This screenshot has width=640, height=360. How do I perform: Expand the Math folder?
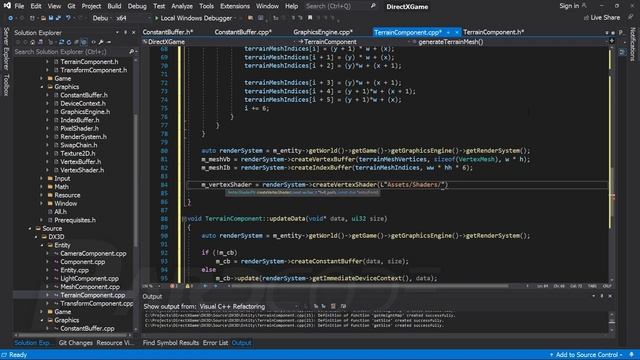click(x=41, y=187)
